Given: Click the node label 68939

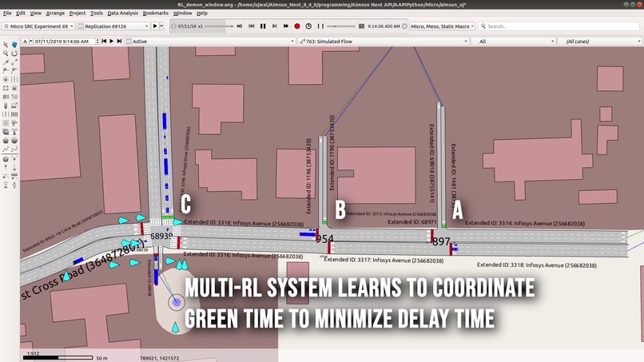Looking at the screenshot, I should (x=161, y=237).
